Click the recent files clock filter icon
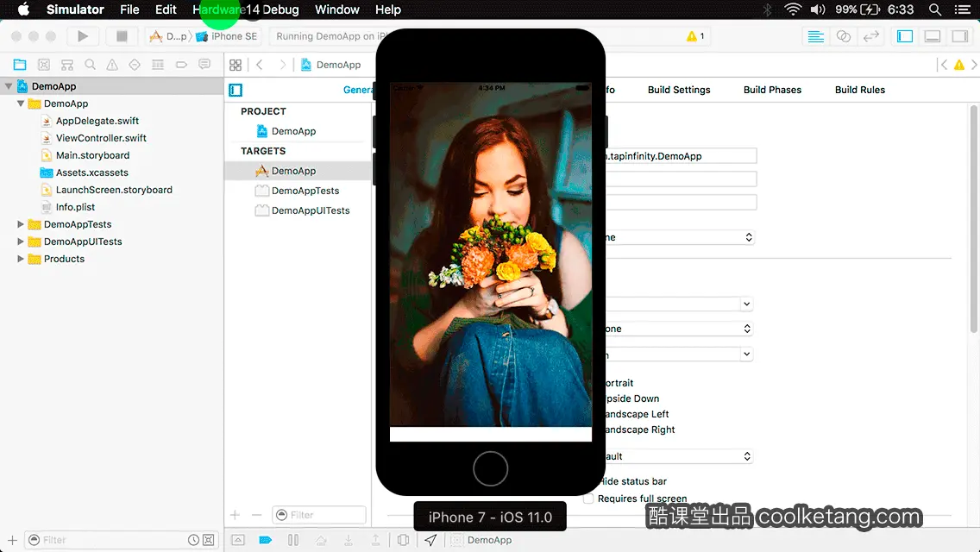Screen dimensions: 980x552 pos(194,540)
